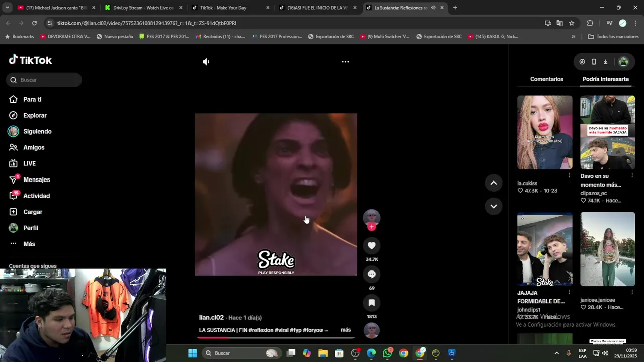Image resolution: width=644 pixels, height=362 pixels.
Task: Click the browser address bar URL
Action: point(146,23)
